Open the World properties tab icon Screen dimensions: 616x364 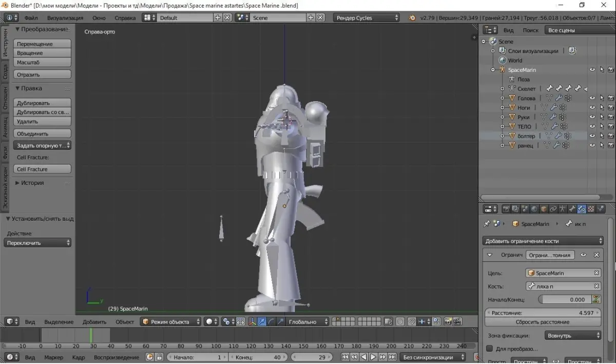point(534,209)
